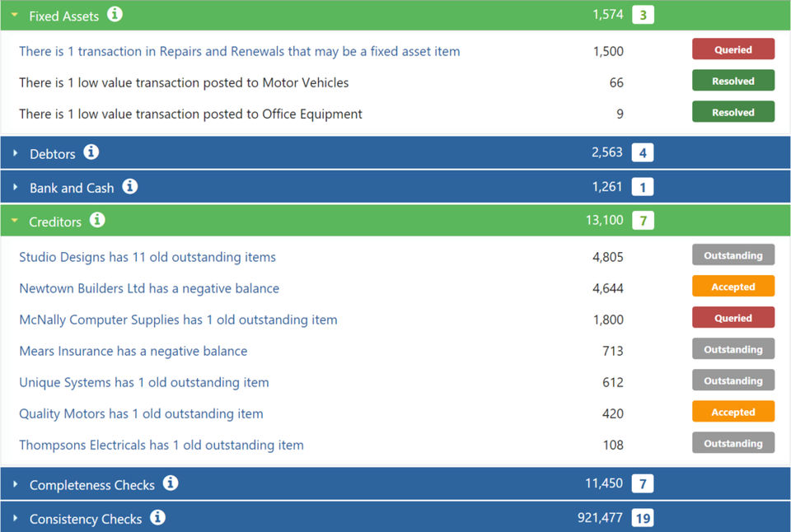Click the Creditors item count badge 7
The width and height of the screenshot is (791, 532).
pos(643,221)
